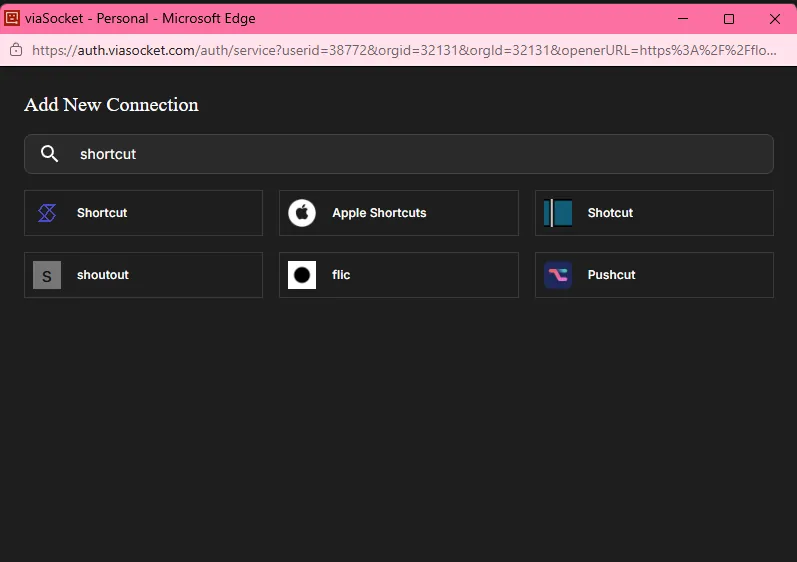Click the magnifying glass search icon

[x=49, y=154]
